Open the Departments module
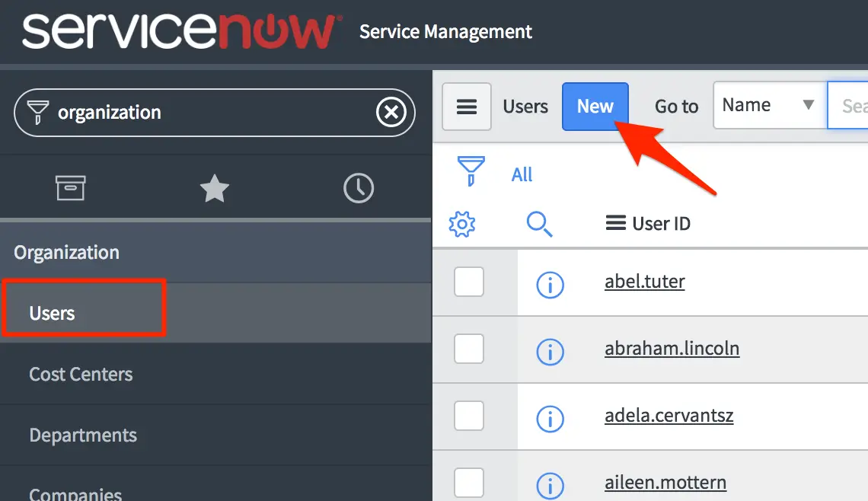This screenshot has width=868, height=501. 215,435
